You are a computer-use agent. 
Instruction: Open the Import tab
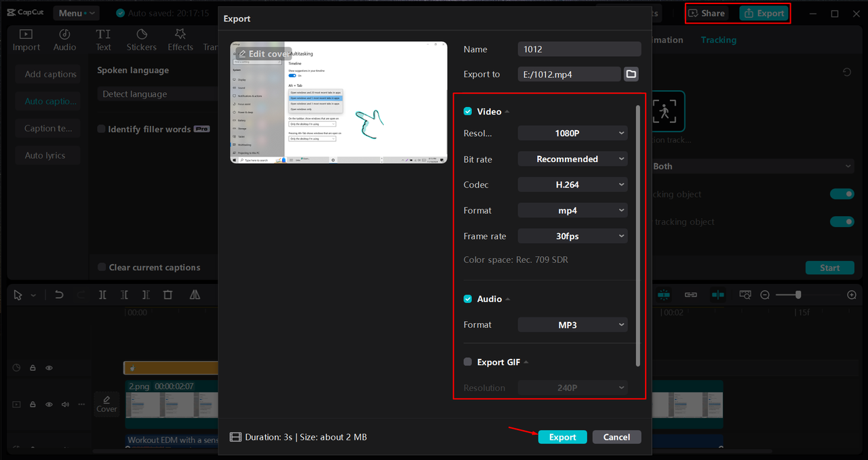point(26,40)
